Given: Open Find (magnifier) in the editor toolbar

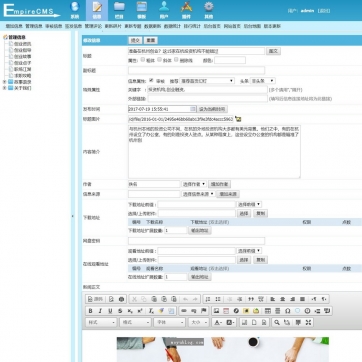Looking at the screenshot, I should click(x=277, y=322).
